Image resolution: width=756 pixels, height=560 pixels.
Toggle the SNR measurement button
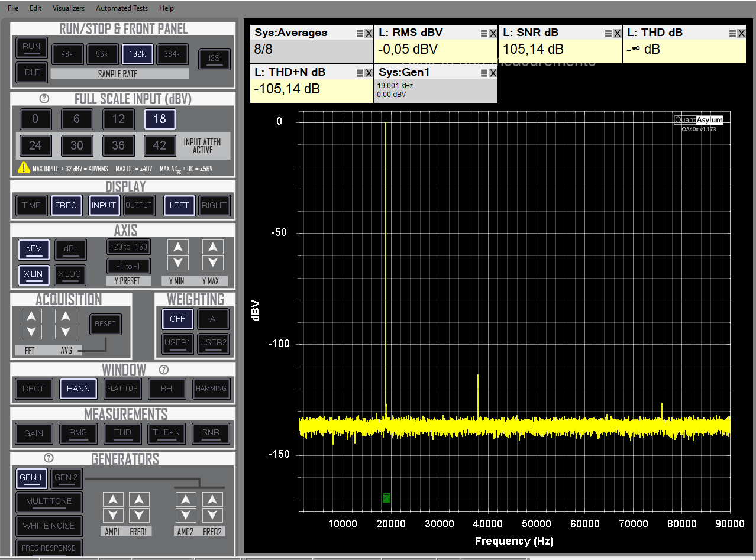click(211, 433)
